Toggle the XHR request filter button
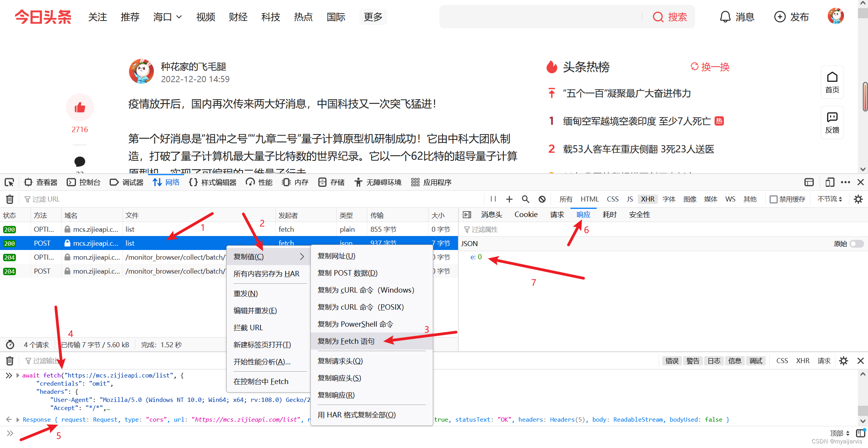Viewport: 868px width, 448px height. (648, 199)
